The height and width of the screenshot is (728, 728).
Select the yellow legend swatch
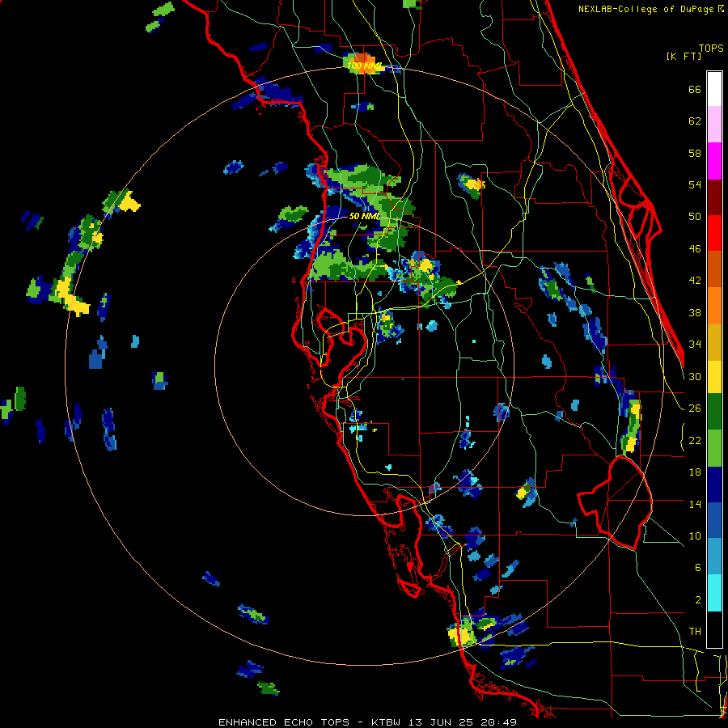tap(714, 376)
